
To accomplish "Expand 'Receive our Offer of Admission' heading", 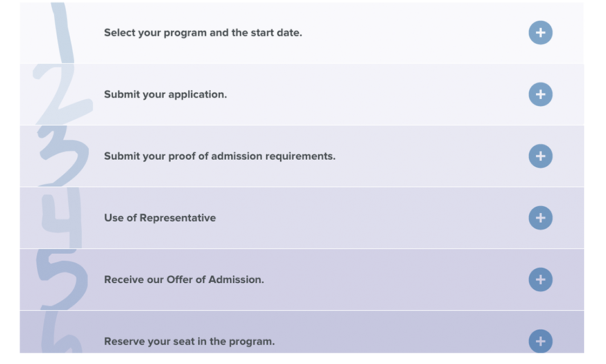I will tap(184, 280).
